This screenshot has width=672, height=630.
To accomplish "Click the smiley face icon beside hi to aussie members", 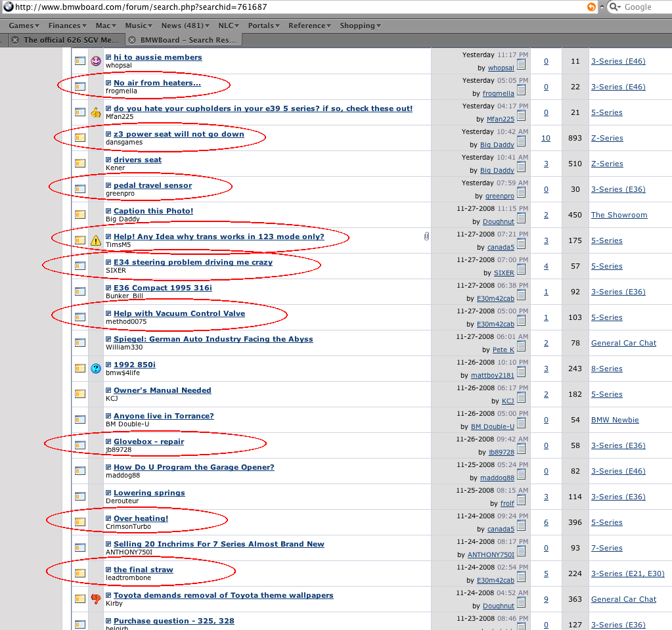I will pyautogui.click(x=96, y=61).
